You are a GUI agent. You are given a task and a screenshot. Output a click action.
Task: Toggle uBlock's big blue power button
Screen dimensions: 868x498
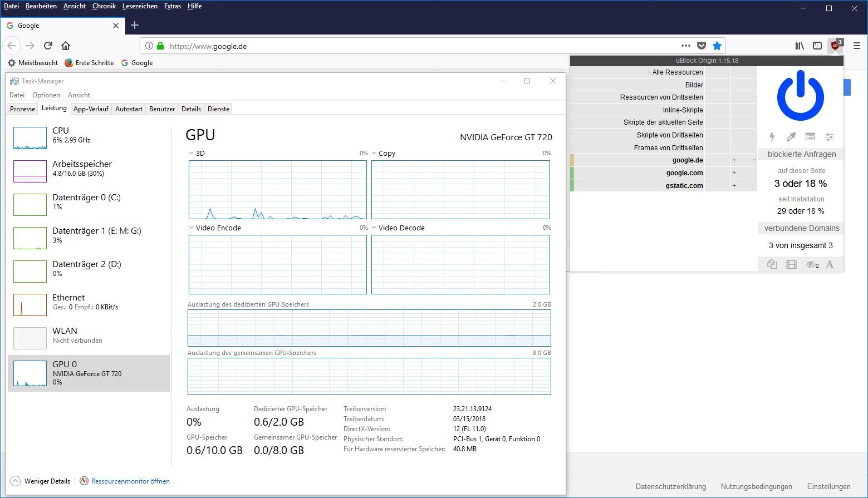tap(800, 96)
